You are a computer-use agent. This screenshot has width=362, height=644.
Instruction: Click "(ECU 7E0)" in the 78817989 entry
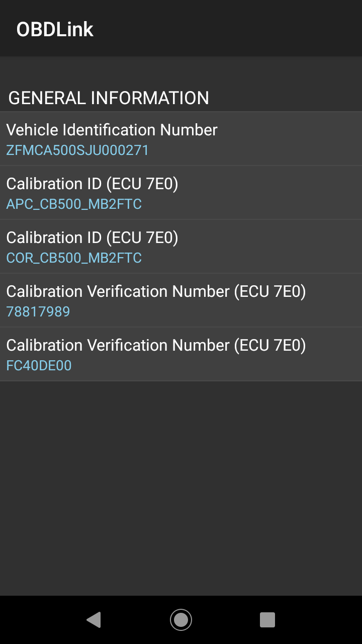point(270,291)
